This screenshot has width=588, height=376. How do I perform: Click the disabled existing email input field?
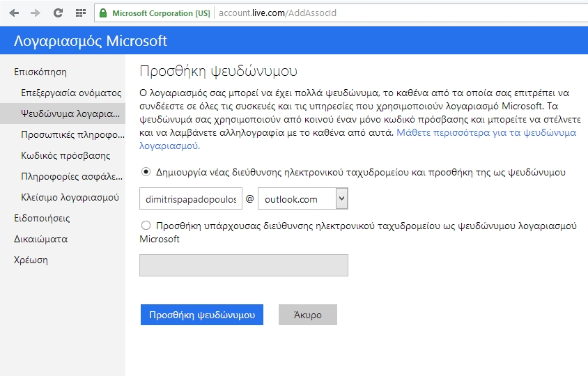pyautogui.click(x=244, y=265)
